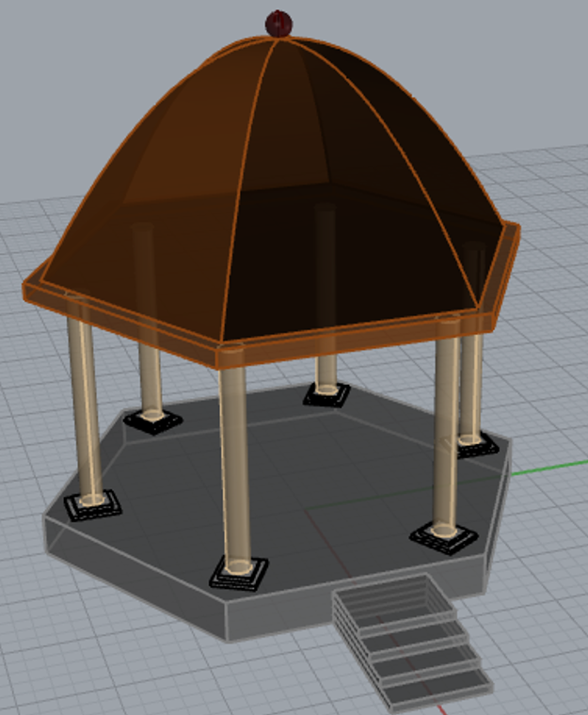Image resolution: width=588 pixels, height=715 pixels.
Task: Pick the leftmost front column shaft
Action: coord(86,405)
